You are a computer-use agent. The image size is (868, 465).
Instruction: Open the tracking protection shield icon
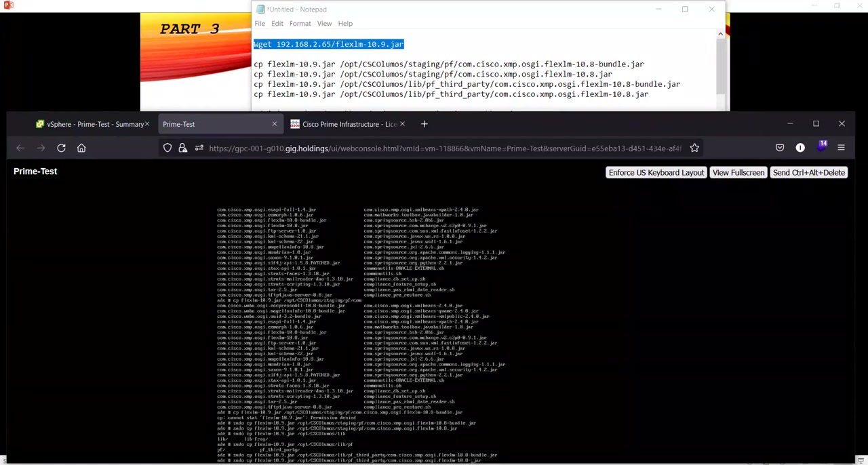tap(167, 148)
